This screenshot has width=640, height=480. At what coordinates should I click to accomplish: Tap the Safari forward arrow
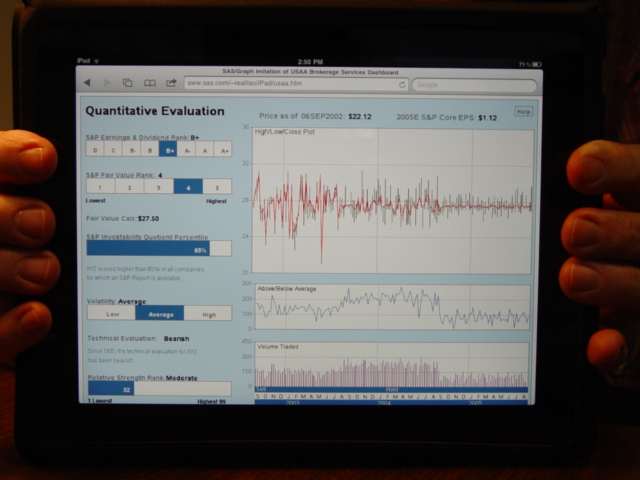pyautogui.click(x=106, y=83)
